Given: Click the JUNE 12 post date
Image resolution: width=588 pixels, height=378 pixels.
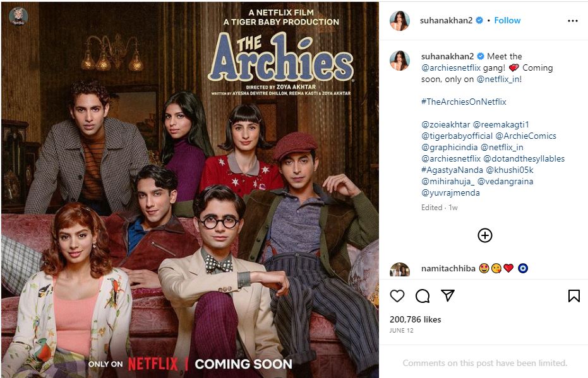Looking at the screenshot, I should [x=401, y=331].
